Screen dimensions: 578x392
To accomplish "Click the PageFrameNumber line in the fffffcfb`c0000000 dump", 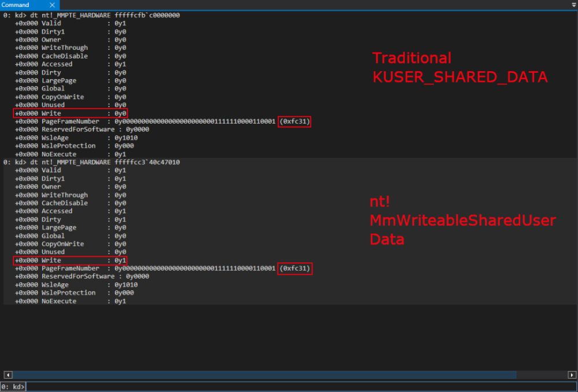I will tap(162, 121).
